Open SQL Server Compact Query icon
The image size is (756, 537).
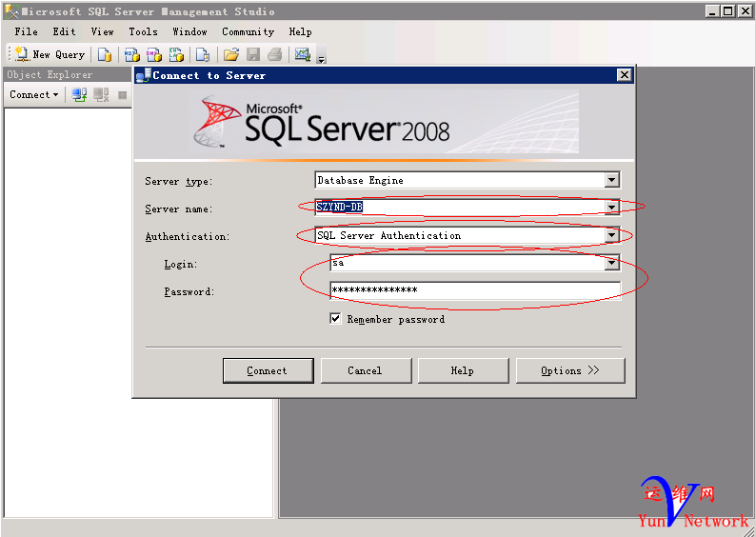click(203, 54)
